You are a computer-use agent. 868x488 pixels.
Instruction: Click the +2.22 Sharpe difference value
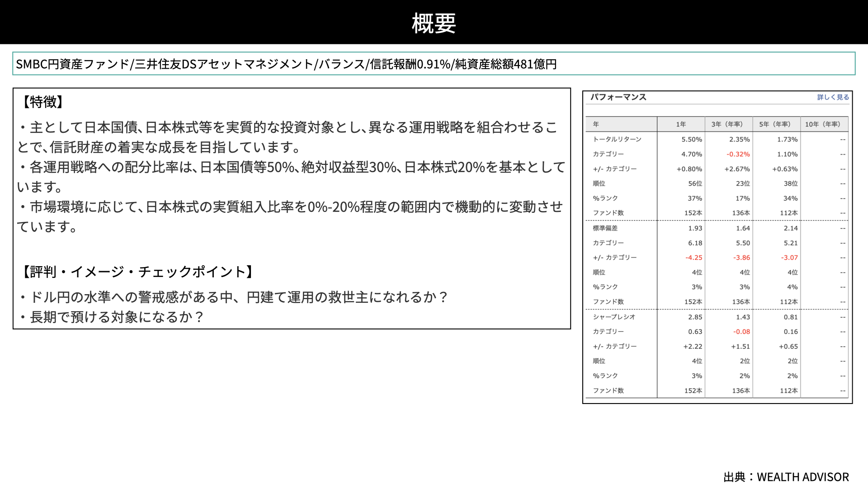tap(693, 347)
